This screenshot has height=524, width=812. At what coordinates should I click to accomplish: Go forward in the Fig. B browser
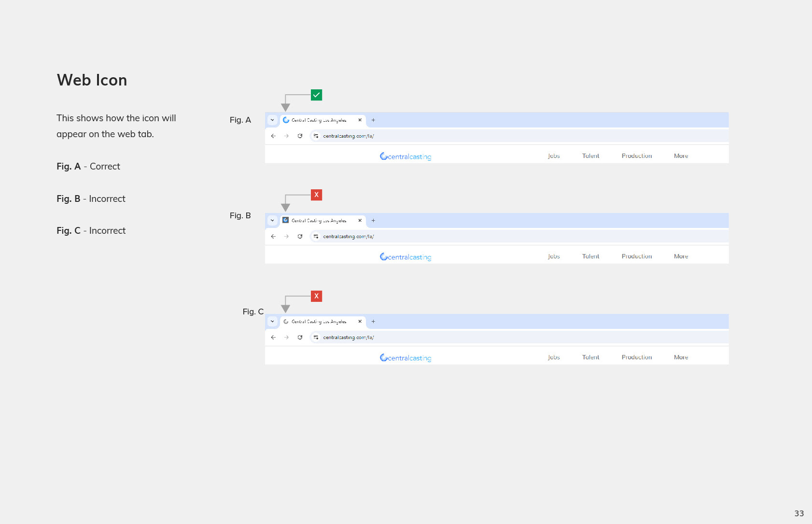point(287,237)
